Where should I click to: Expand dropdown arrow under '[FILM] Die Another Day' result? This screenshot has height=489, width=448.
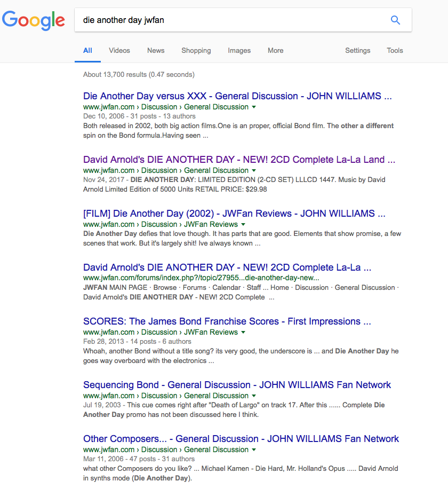click(x=243, y=225)
